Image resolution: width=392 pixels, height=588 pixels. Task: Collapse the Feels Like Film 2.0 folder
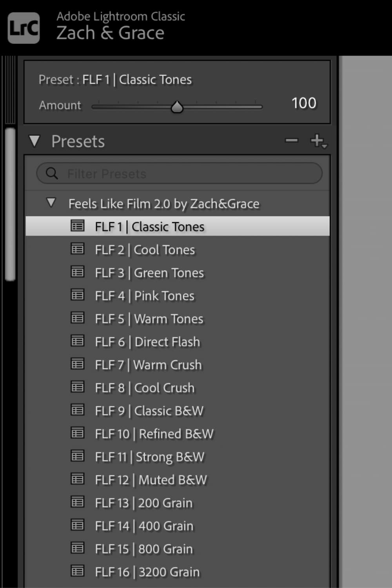51,203
